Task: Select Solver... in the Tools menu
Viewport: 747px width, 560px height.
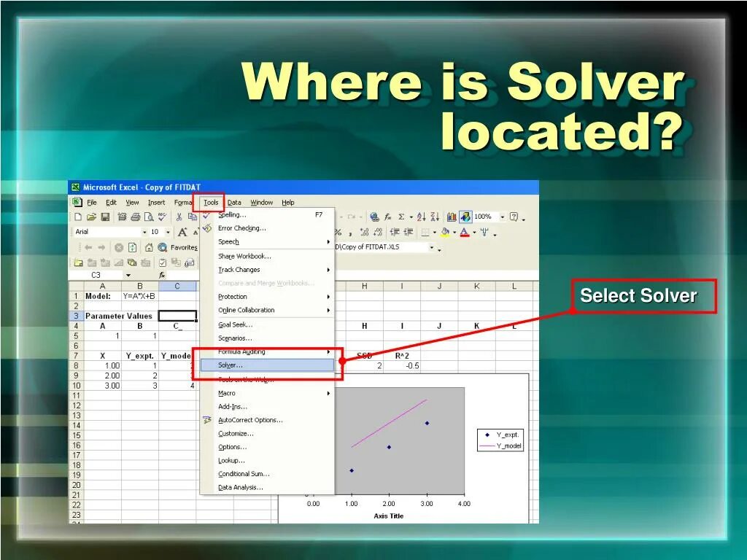Action: point(267,365)
